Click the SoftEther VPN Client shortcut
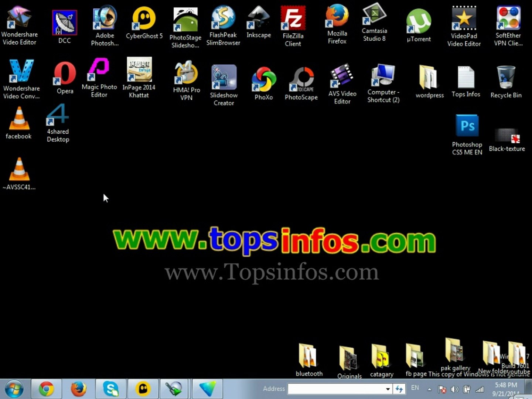 tap(508, 26)
